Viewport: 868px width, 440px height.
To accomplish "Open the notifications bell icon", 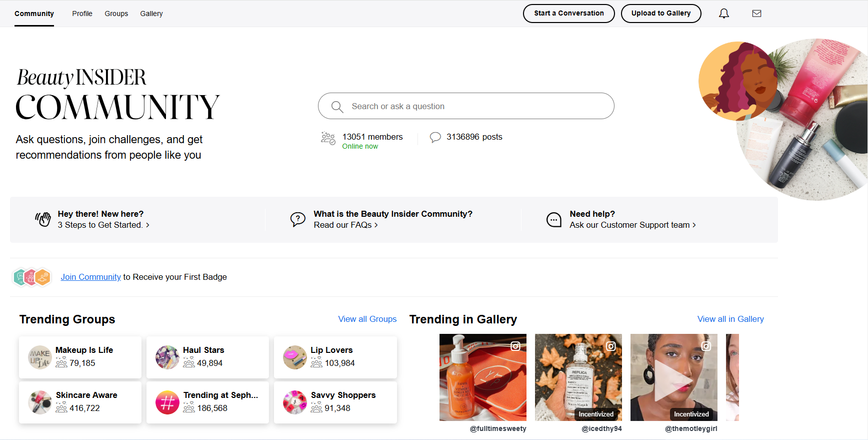I will (x=723, y=14).
